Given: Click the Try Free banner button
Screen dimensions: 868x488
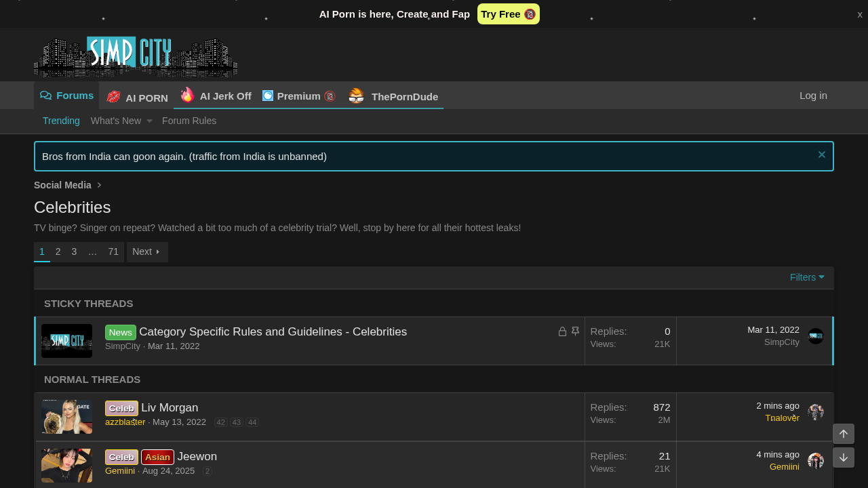Looking at the screenshot, I should coord(509,14).
